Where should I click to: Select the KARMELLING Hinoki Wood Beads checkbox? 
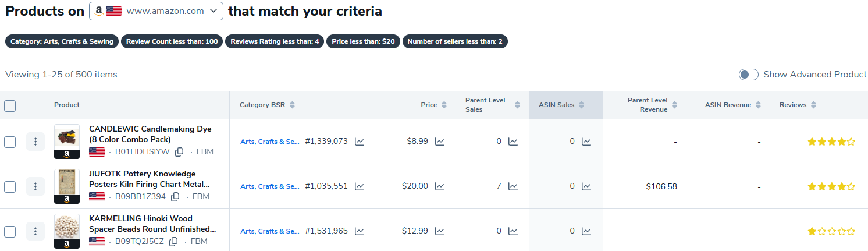(10, 231)
